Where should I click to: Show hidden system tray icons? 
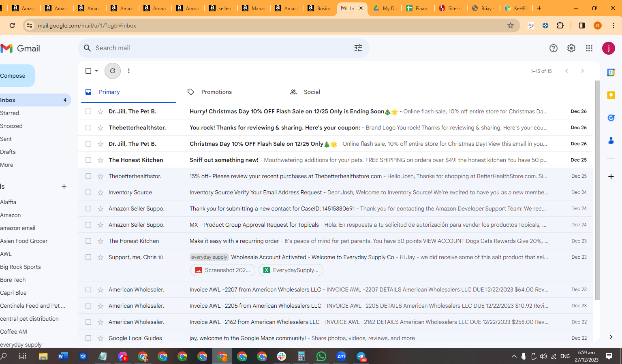click(x=514, y=356)
